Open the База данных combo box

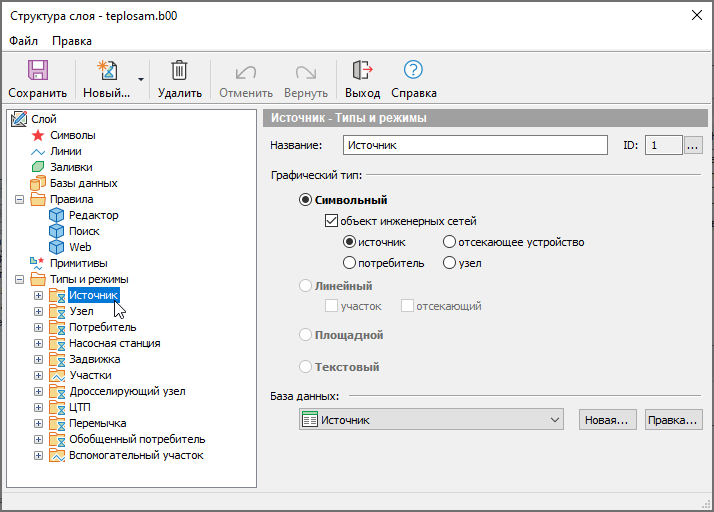pos(431,420)
